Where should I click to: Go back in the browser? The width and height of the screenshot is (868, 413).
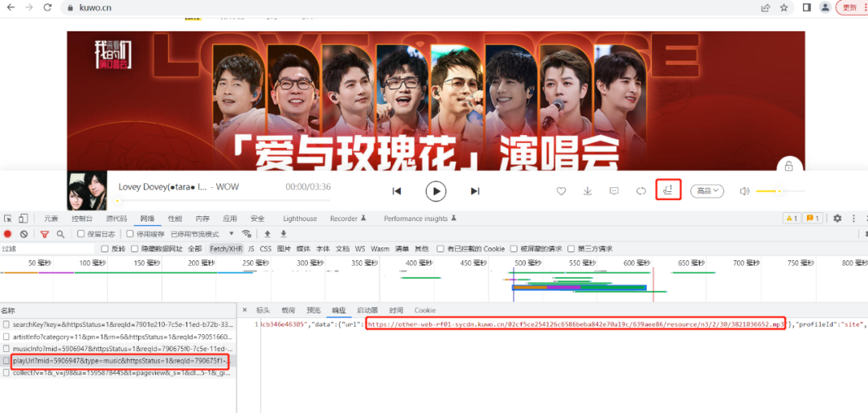pos(11,8)
